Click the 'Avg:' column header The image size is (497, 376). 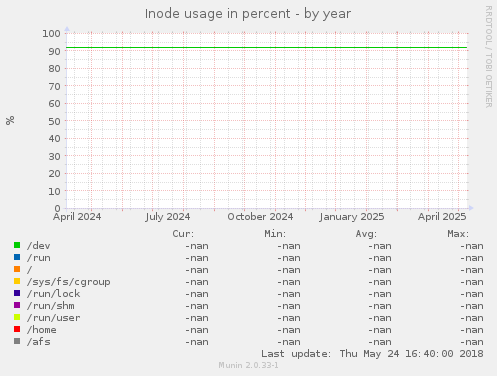tap(366, 234)
